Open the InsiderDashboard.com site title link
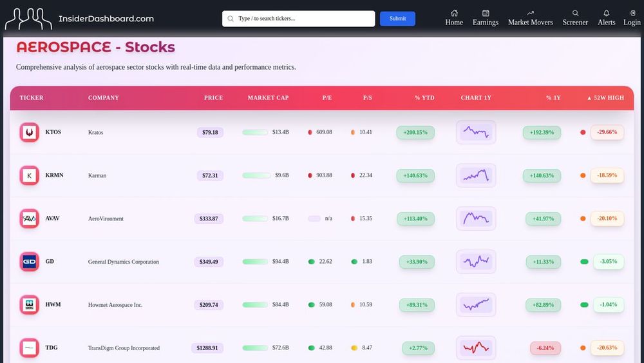Screen dimensions: 644x363 click(106, 19)
